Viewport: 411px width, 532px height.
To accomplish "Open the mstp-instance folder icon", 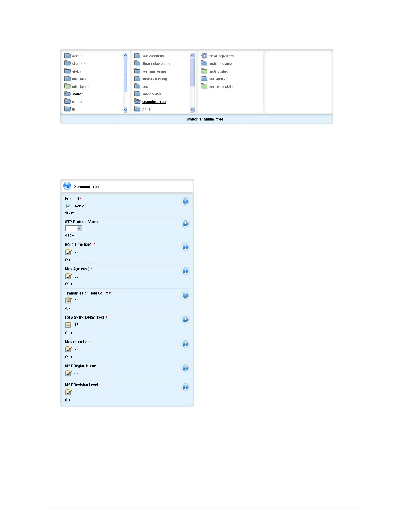I will (204, 63).
